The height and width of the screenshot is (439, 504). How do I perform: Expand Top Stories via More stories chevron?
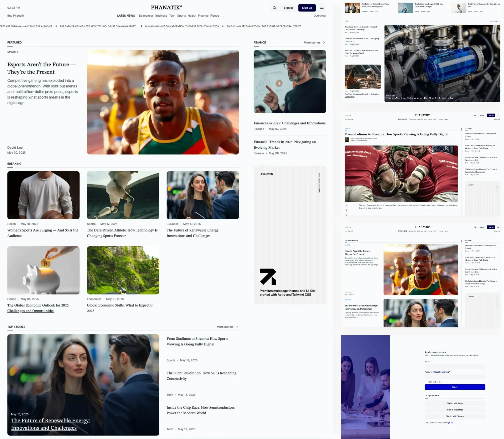237,327
